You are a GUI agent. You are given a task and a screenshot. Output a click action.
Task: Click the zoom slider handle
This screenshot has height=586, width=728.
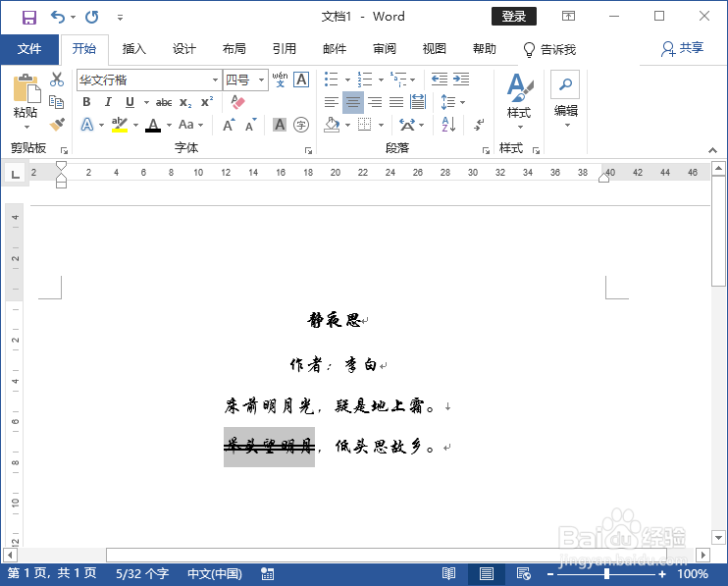click(606, 574)
